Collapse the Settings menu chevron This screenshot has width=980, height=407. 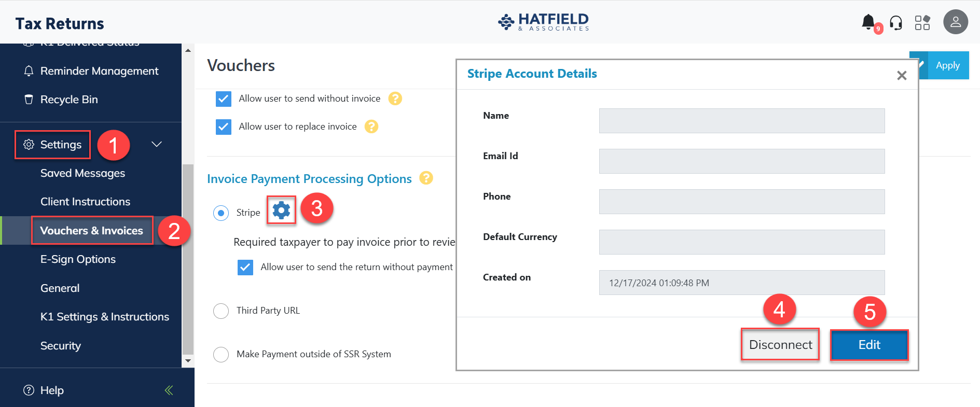point(157,144)
